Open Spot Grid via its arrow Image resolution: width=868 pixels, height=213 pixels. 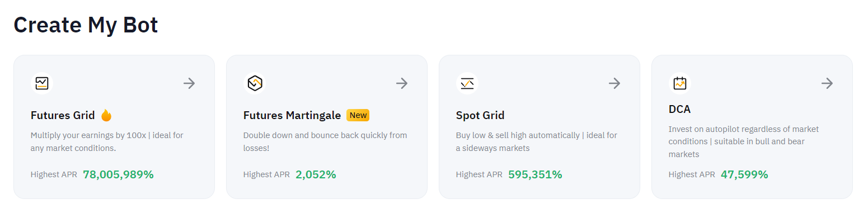(x=614, y=83)
